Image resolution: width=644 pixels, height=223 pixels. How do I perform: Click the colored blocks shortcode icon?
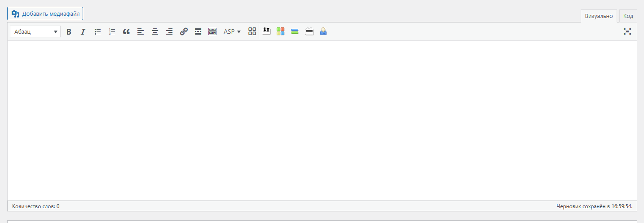280,31
